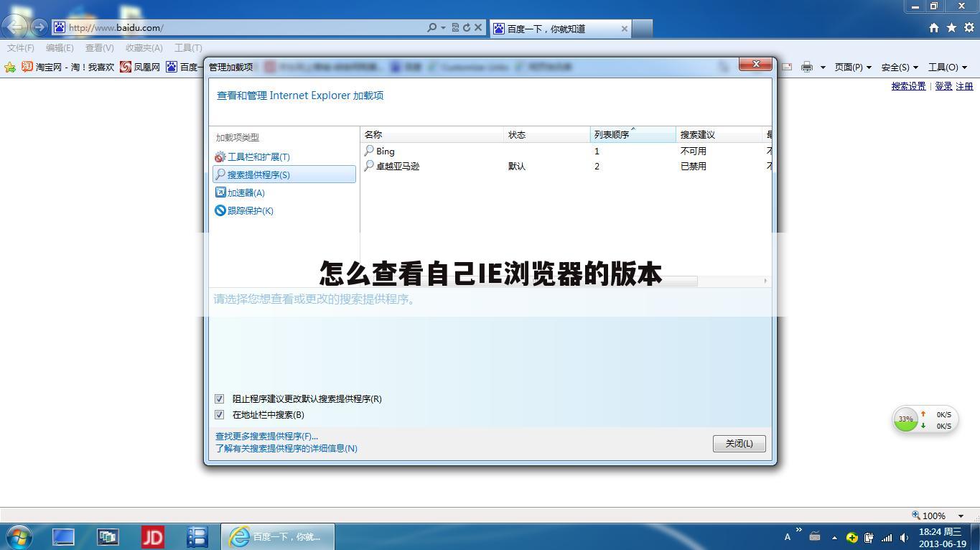Image resolution: width=980 pixels, height=550 pixels.
Task: Click the 关闭(L) button in the dialog
Action: pyautogui.click(x=739, y=443)
